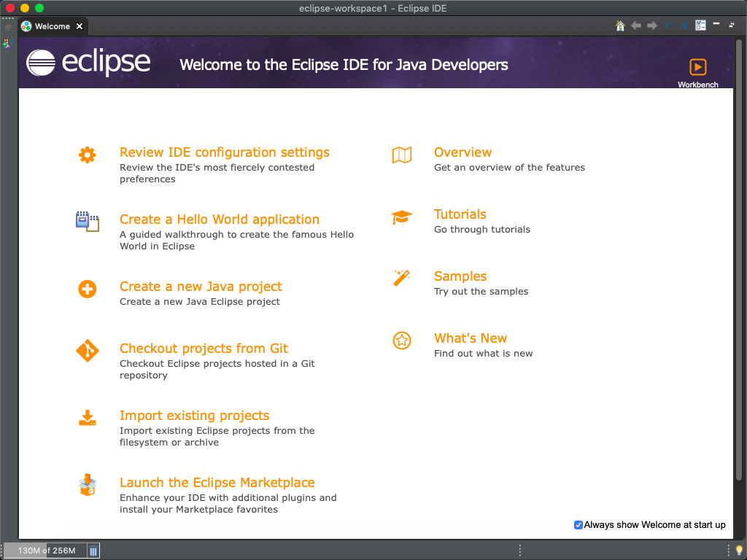Click 'Find out what is new' text
Screen dimensions: 747x560
coord(483,354)
